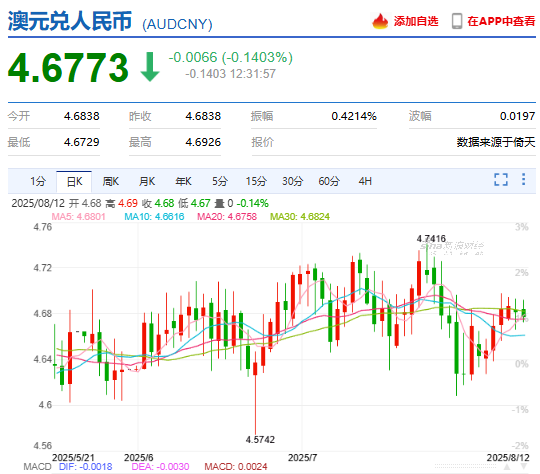Select the 日K chart tab
The width and height of the screenshot is (540, 474).
[74, 182]
